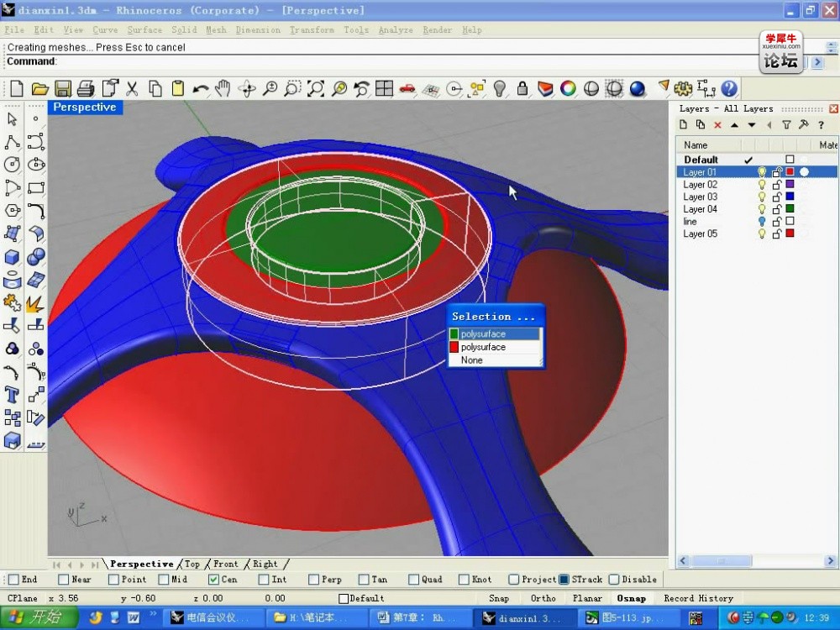Toggle Ortho in the status bar
Image resolution: width=840 pixels, height=630 pixels.
(x=543, y=598)
